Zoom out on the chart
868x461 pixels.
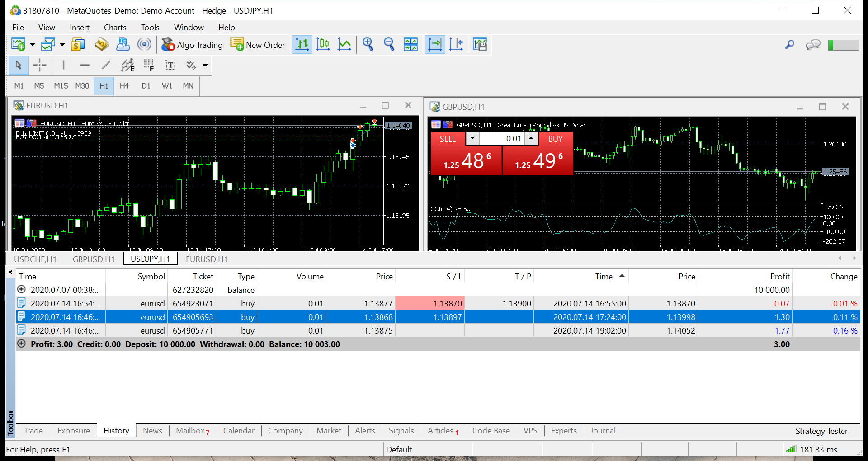point(389,44)
